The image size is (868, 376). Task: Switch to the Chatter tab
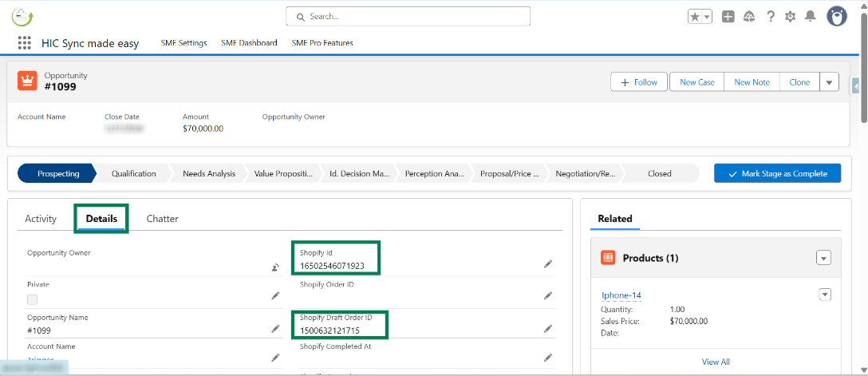pyautogui.click(x=162, y=219)
